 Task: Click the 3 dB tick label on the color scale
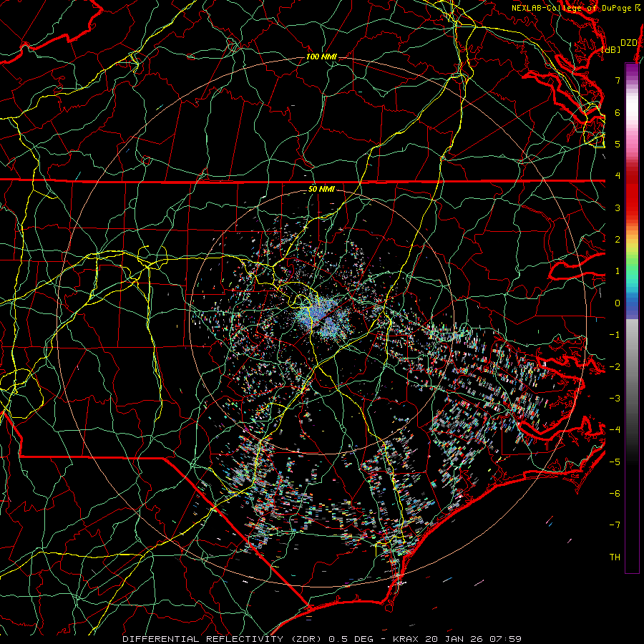tap(618, 208)
